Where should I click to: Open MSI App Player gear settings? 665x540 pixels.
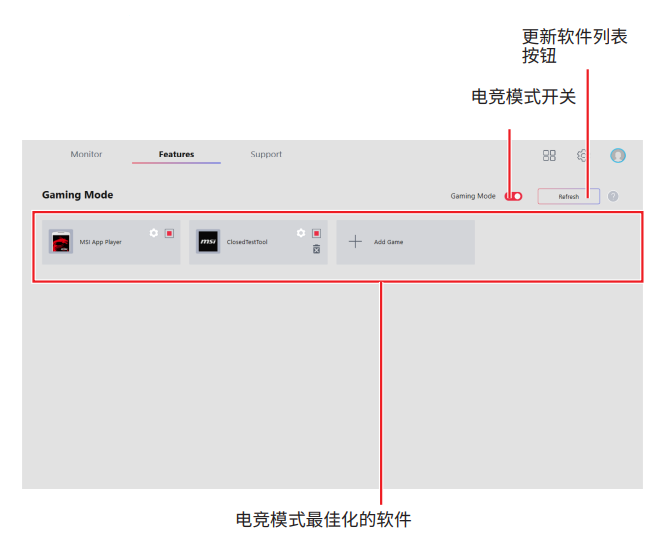coord(154,233)
